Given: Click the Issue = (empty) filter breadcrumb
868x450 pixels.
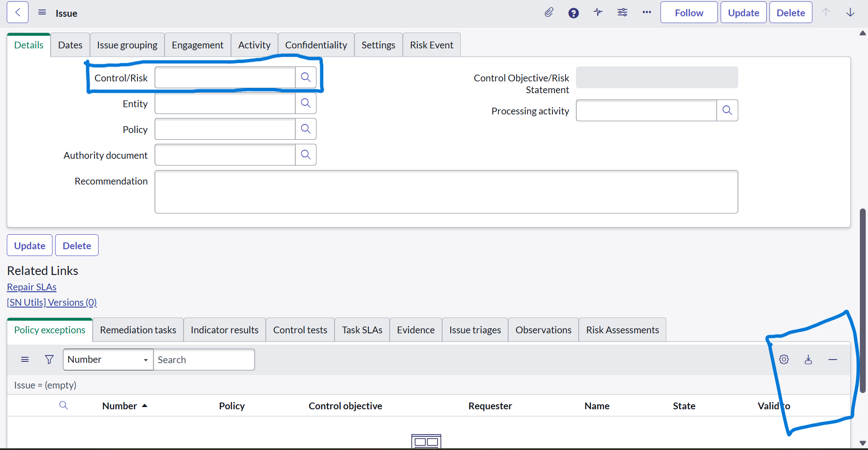Looking at the screenshot, I should pos(45,385).
